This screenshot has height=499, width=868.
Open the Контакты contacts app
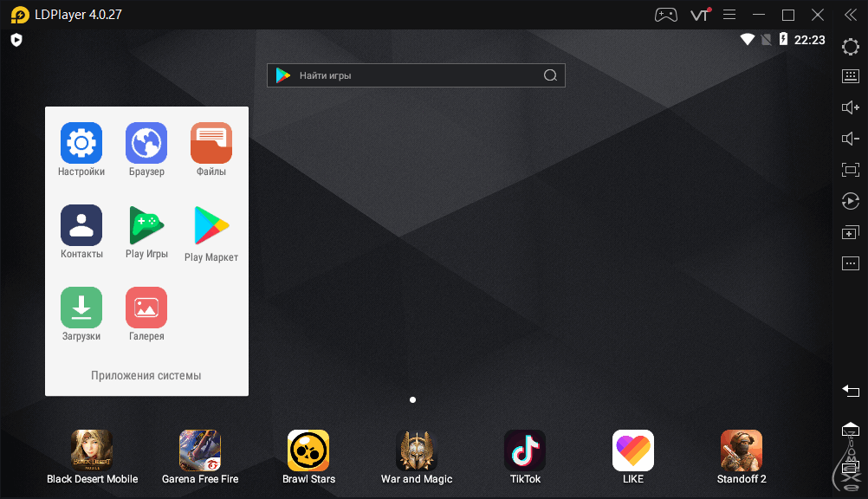click(x=81, y=225)
